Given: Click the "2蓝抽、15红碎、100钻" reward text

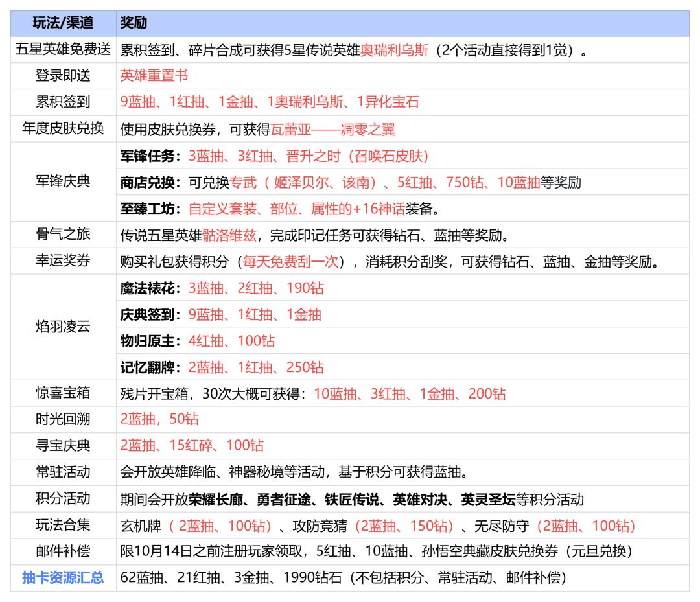Looking at the screenshot, I should click(192, 445).
